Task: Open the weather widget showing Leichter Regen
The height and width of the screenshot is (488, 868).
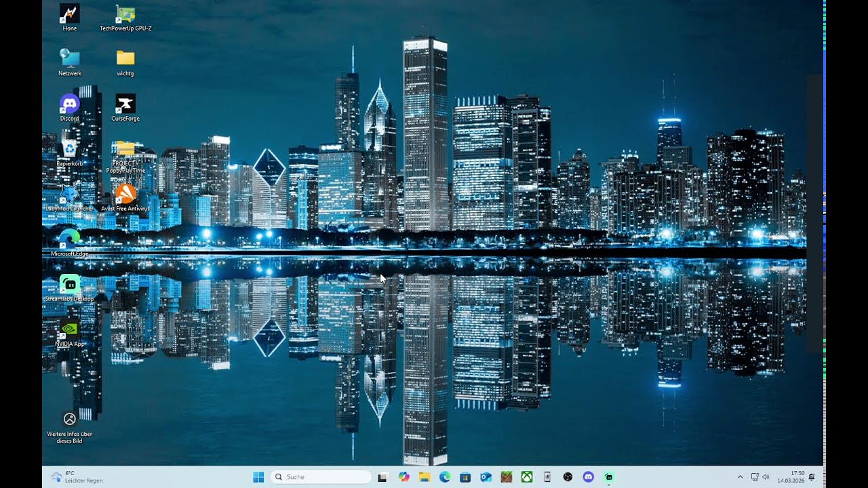Action: (77, 477)
